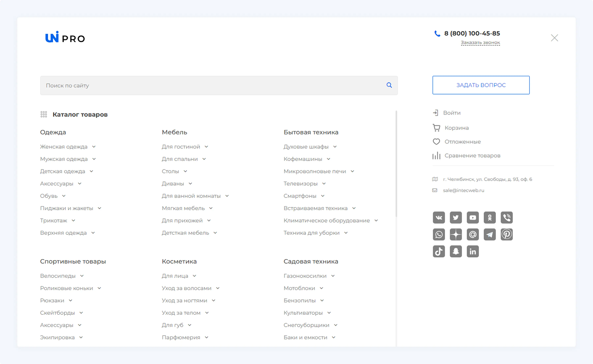Click the search magnifier icon
593x364 pixels.
coord(389,85)
